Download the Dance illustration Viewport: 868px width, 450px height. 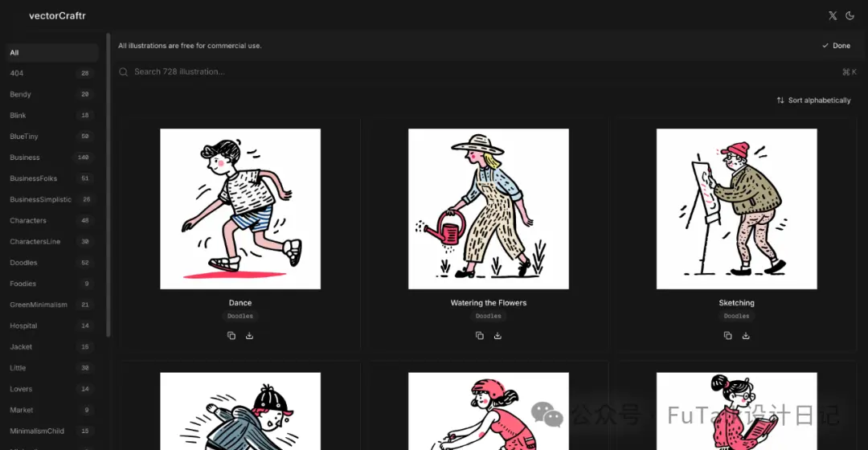click(250, 335)
